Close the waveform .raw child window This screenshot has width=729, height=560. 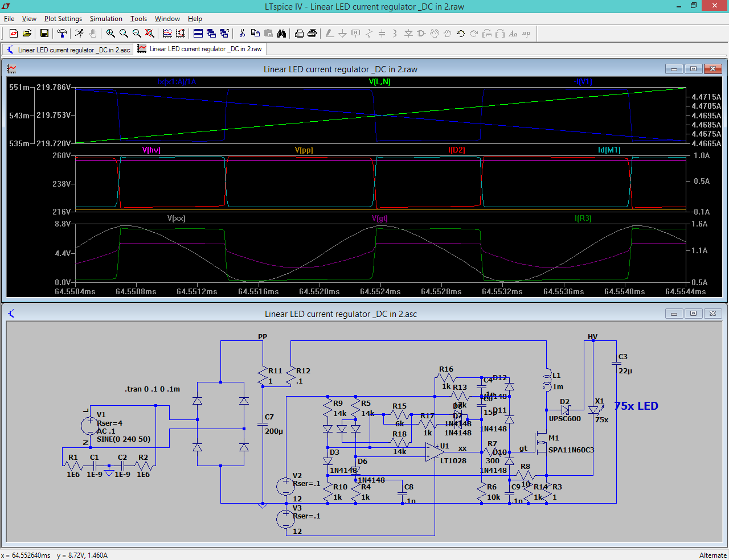pyautogui.click(x=712, y=69)
